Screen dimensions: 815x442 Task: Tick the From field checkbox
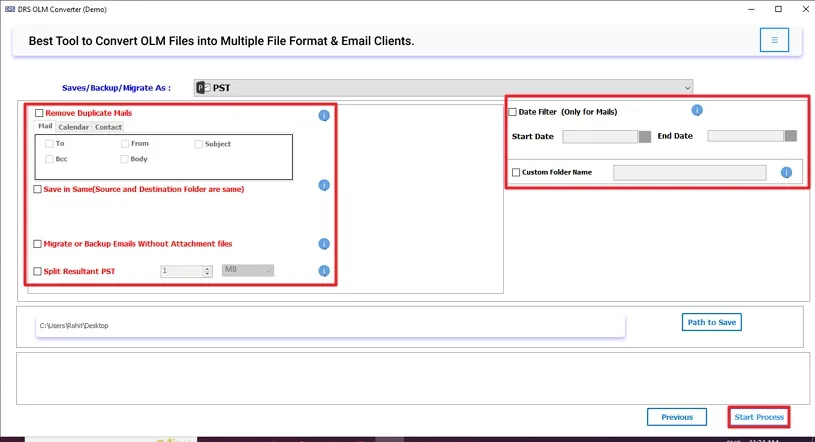pos(125,144)
